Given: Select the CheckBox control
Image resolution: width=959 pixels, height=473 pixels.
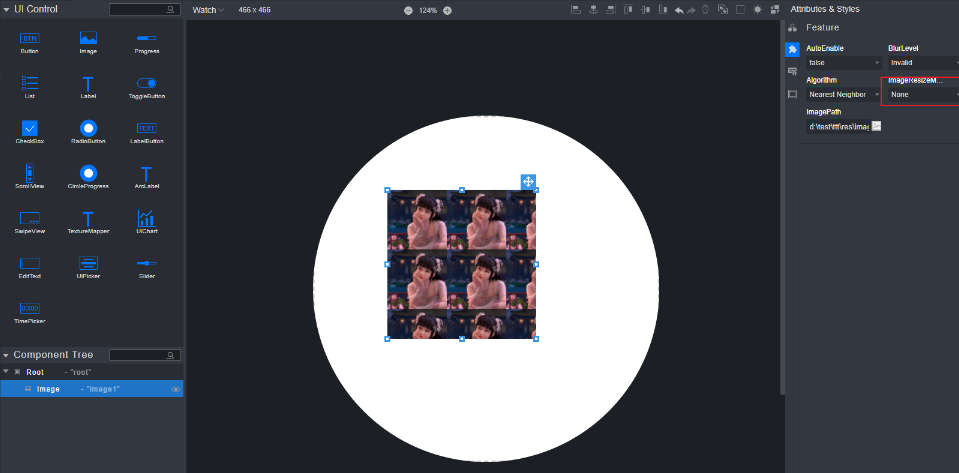Looking at the screenshot, I should [x=30, y=129].
